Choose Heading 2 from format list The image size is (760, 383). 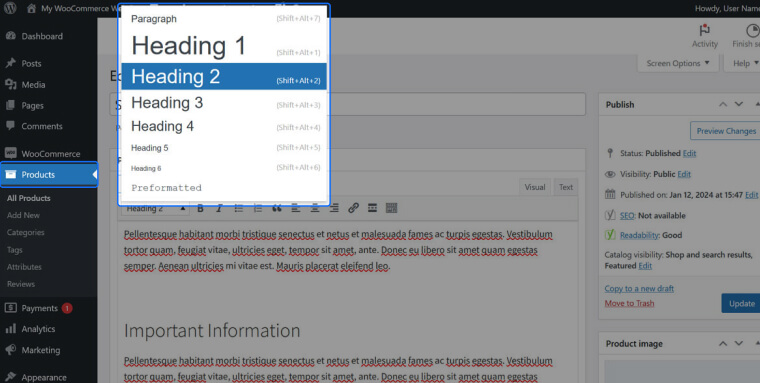[224, 77]
